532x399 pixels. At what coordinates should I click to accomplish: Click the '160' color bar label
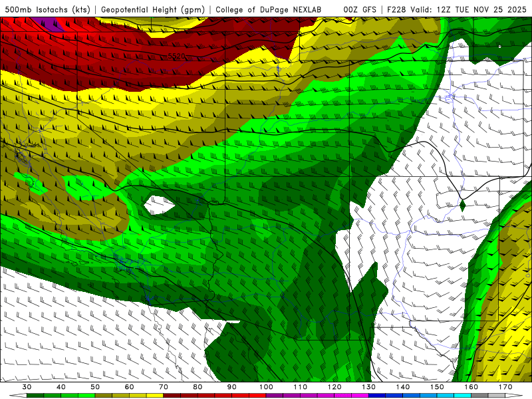point(471,387)
